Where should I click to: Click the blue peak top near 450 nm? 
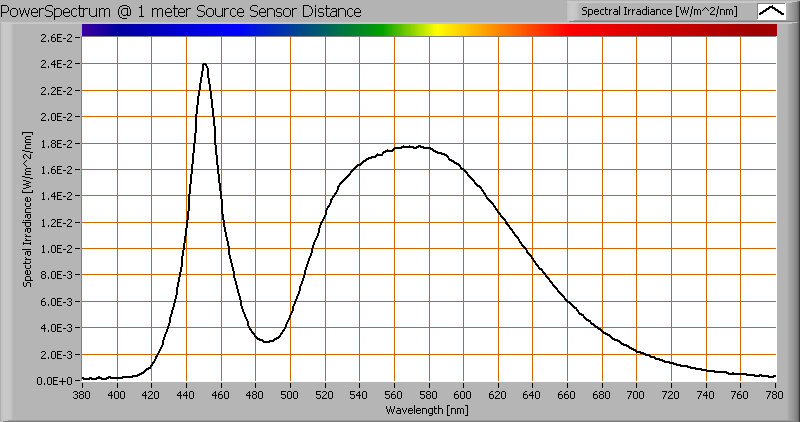[205, 65]
